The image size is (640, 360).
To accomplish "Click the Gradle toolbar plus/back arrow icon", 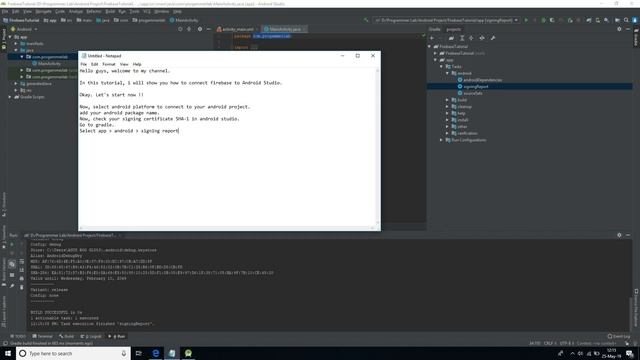I will click(432, 38).
